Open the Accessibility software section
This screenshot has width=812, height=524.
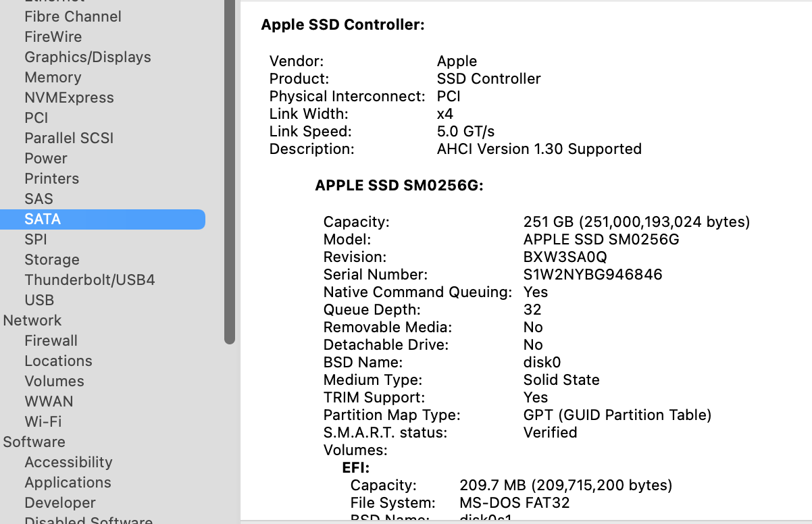pyautogui.click(x=68, y=462)
